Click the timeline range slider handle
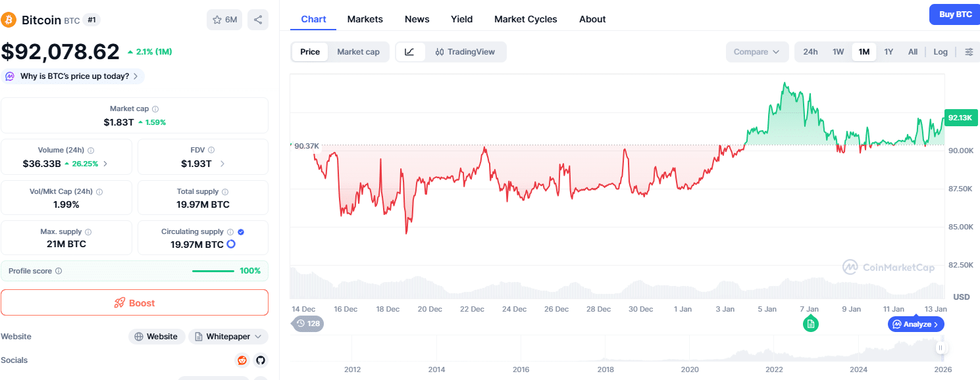 (x=941, y=348)
